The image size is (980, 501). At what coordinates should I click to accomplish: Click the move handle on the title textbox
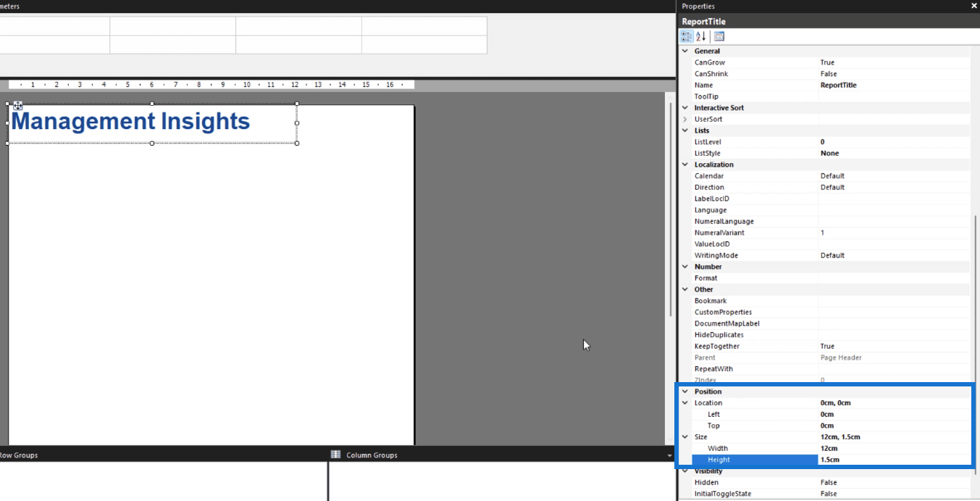click(17, 106)
